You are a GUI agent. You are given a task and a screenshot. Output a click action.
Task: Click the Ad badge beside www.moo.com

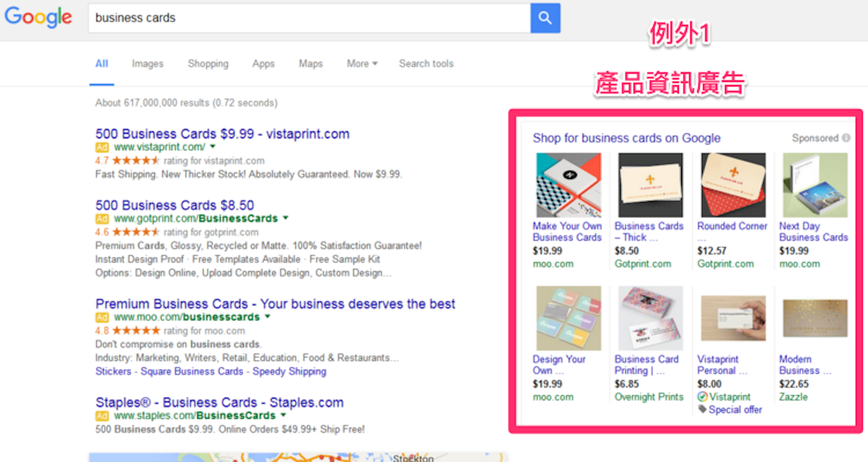(x=102, y=317)
